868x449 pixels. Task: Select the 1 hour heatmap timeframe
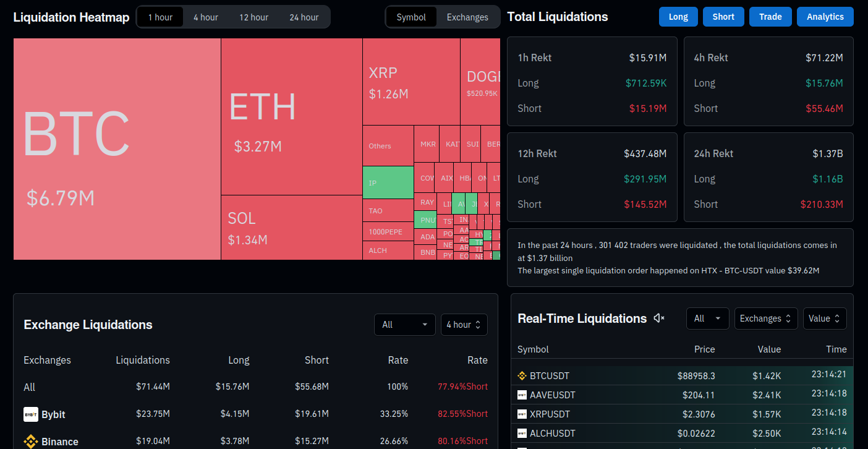pyautogui.click(x=160, y=17)
